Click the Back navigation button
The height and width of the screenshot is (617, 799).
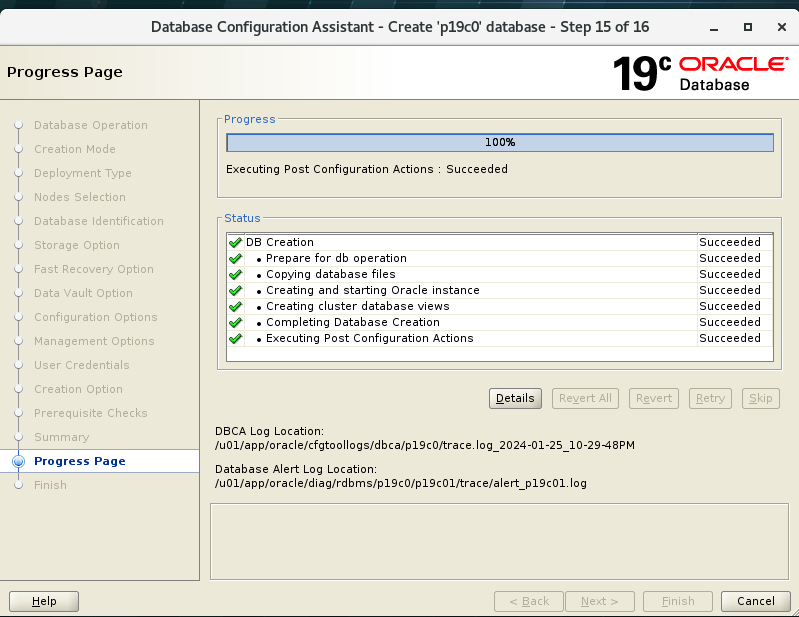[529, 601]
